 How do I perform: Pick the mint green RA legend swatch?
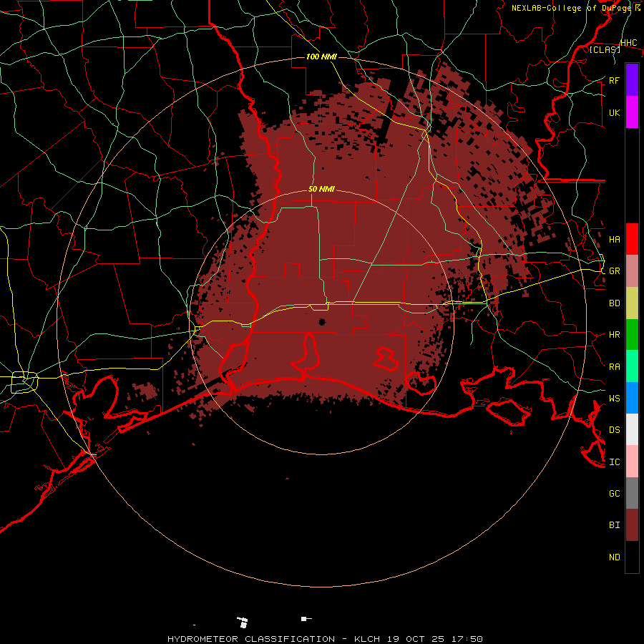pos(632,366)
